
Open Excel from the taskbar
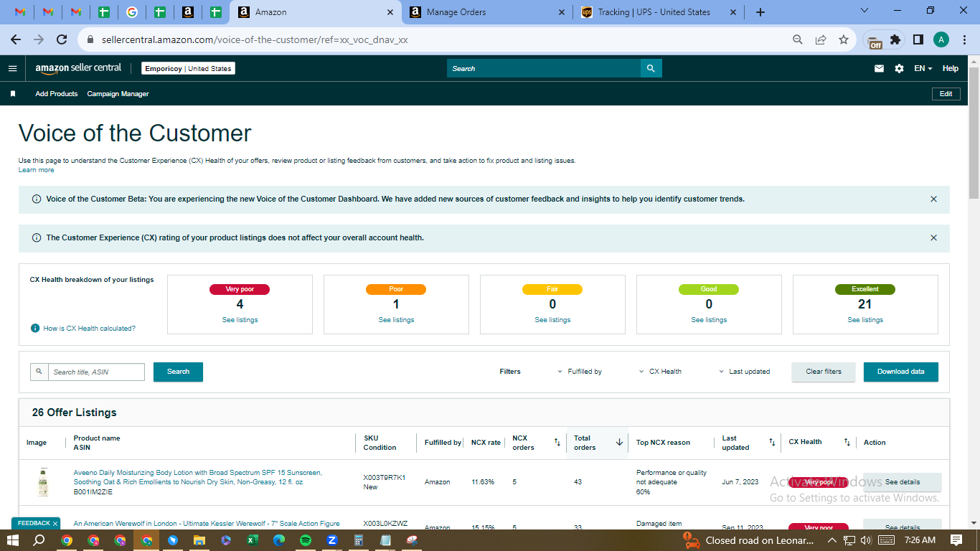tap(253, 540)
